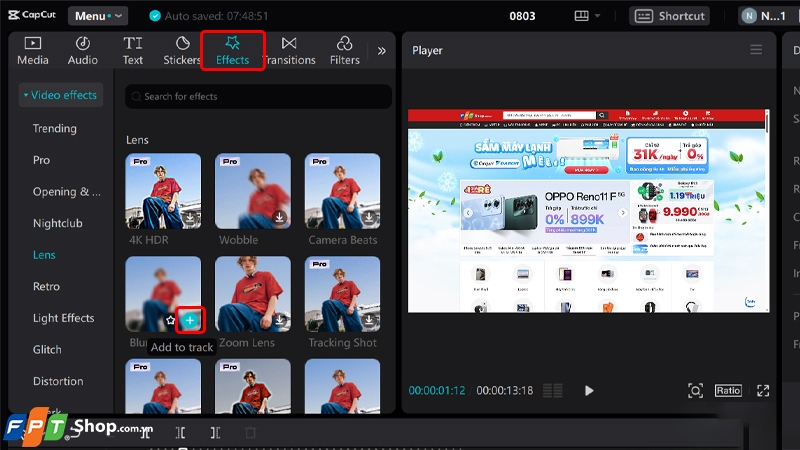Click the video preview canvas
The image size is (800, 450).
588,211
